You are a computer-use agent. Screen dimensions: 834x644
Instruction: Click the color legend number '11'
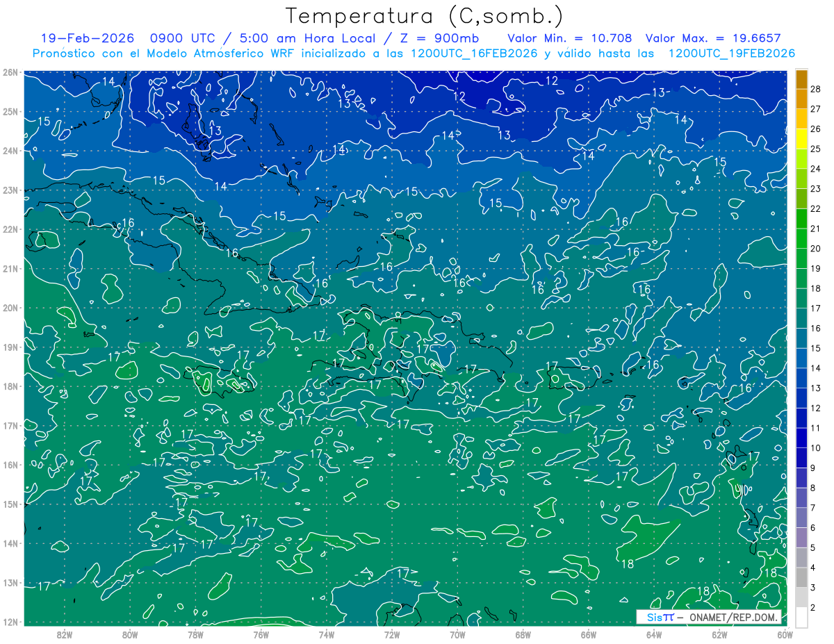click(815, 428)
